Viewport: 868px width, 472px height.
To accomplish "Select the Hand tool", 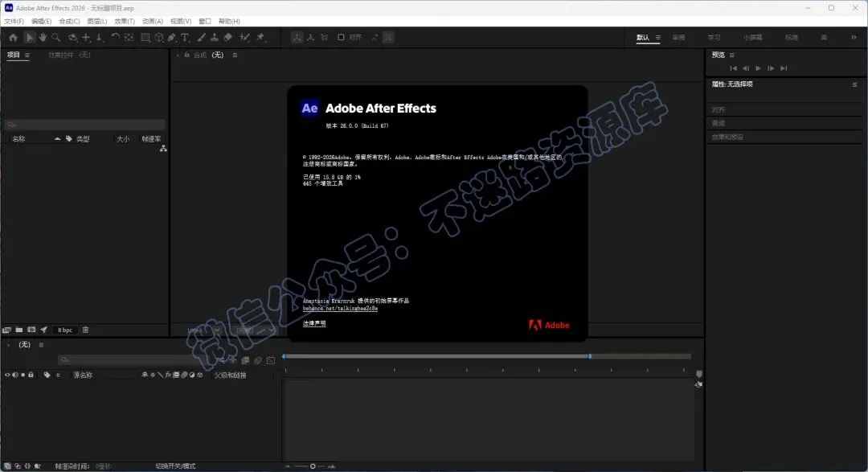I will (43, 37).
